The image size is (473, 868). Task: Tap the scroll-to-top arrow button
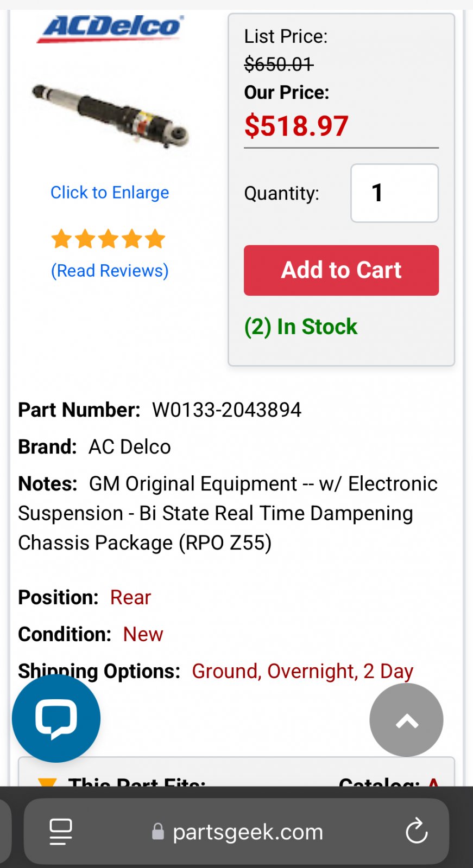coord(406,720)
